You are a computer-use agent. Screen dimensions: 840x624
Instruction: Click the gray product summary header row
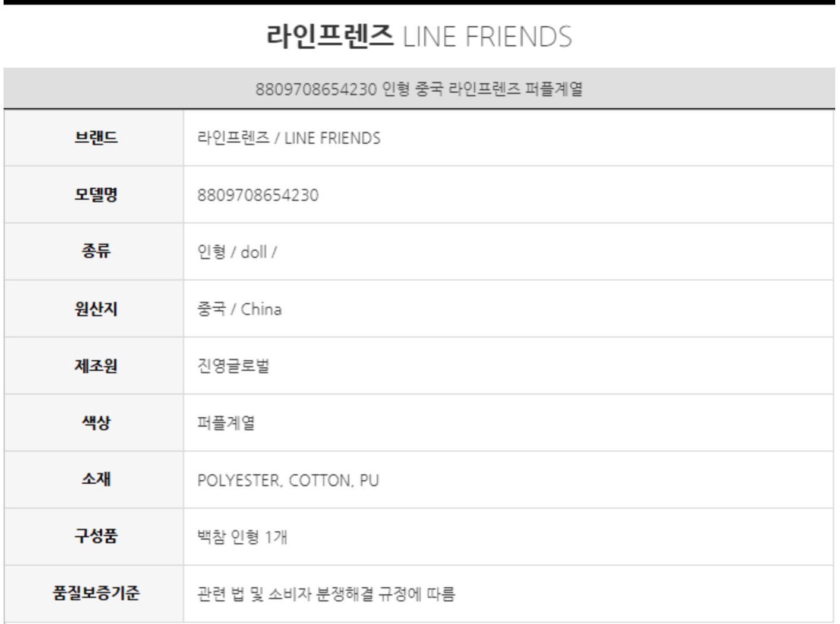click(x=419, y=89)
